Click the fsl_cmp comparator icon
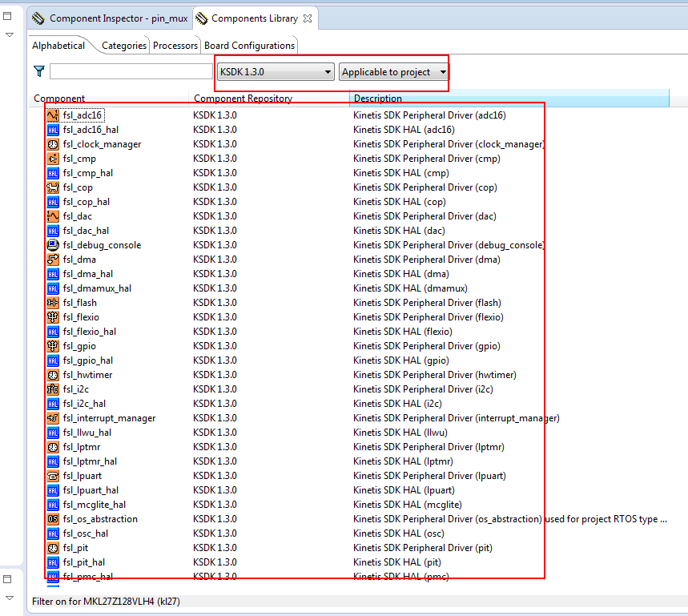 53,159
